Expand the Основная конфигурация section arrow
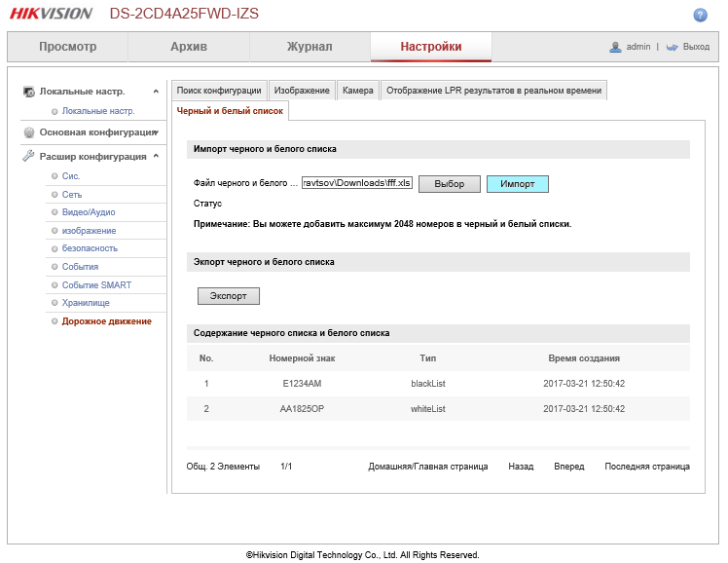Screen dimensions: 728x563 click(156, 132)
